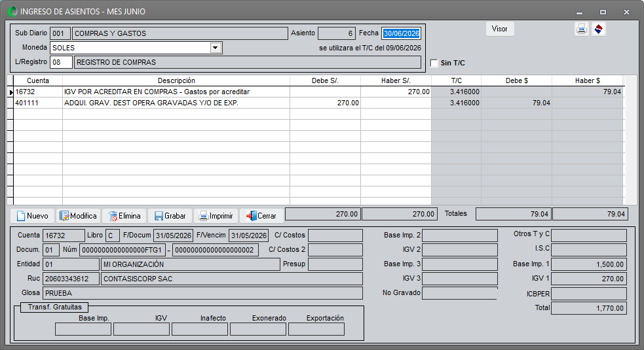The image size is (644, 350).
Task: Click the document number field ending in 0002
Action: [216, 250]
